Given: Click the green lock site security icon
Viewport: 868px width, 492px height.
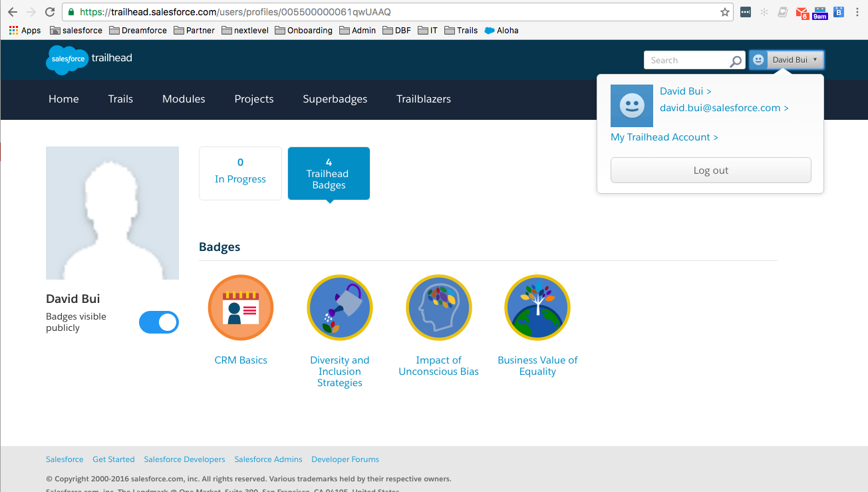Looking at the screenshot, I should pyautogui.click(x=71, y=12).
